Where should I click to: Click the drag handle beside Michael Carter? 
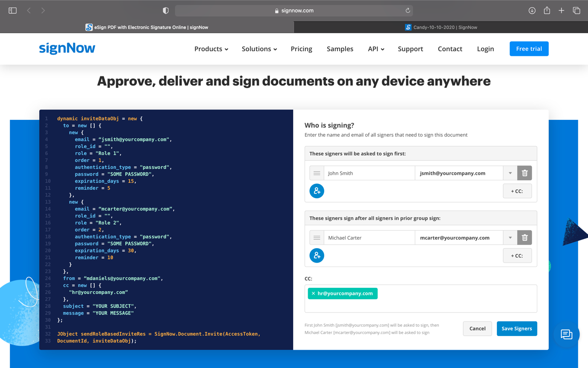pyautogui.click(x=317, y=238)
